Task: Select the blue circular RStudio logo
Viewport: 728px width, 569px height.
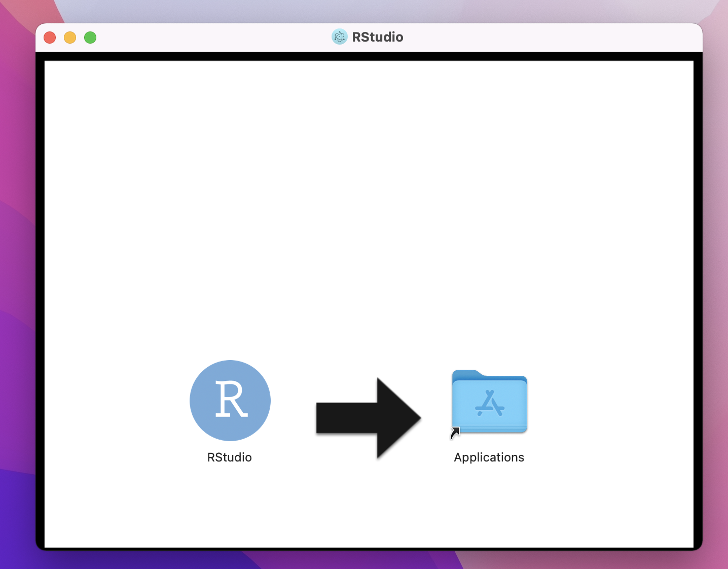Action: point(230,400)
